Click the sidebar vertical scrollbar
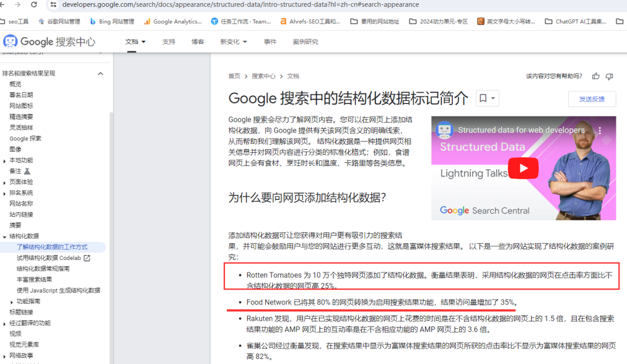The image size is (627, 364). click(x=111, y=237)
